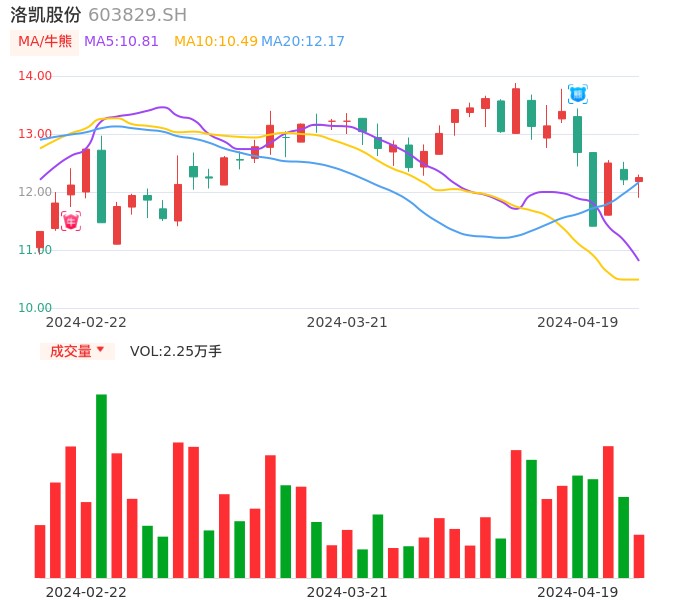
Task: Click the 2024-02-22 date label below the price chart
Action: [86, 322]
